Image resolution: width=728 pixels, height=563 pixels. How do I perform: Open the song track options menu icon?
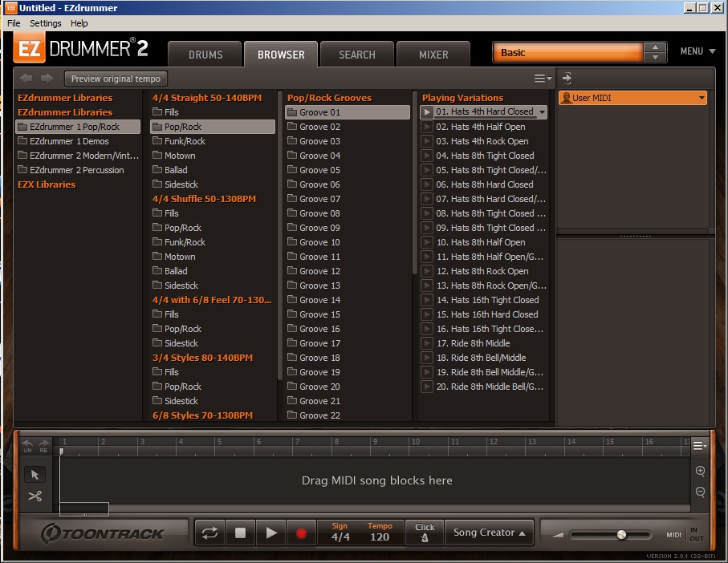[700, 446]
